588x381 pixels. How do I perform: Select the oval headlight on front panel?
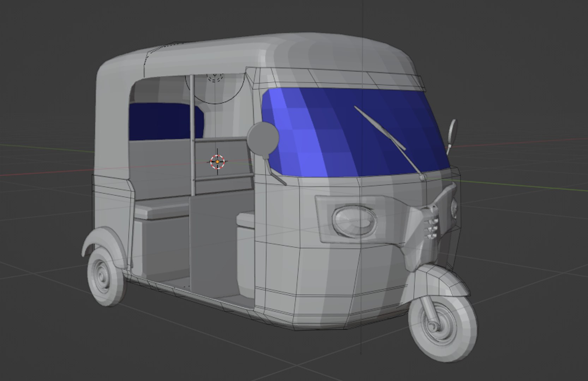(354, 221)
